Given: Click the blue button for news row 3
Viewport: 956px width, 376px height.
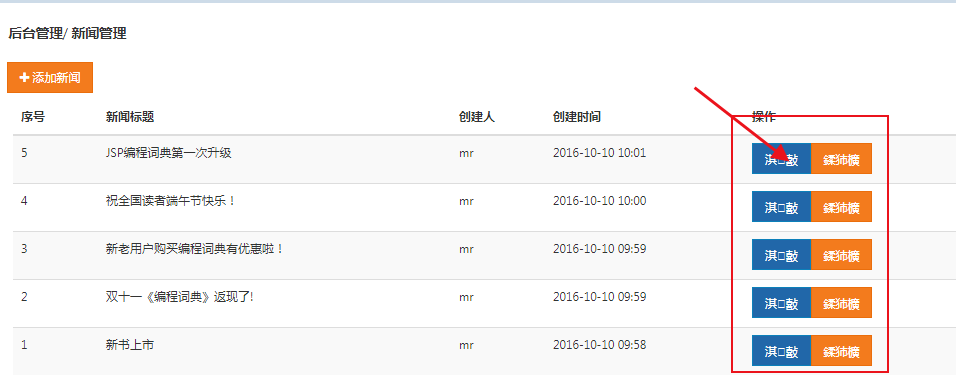Looking at the screenshot, I should (x=781, y=255).
